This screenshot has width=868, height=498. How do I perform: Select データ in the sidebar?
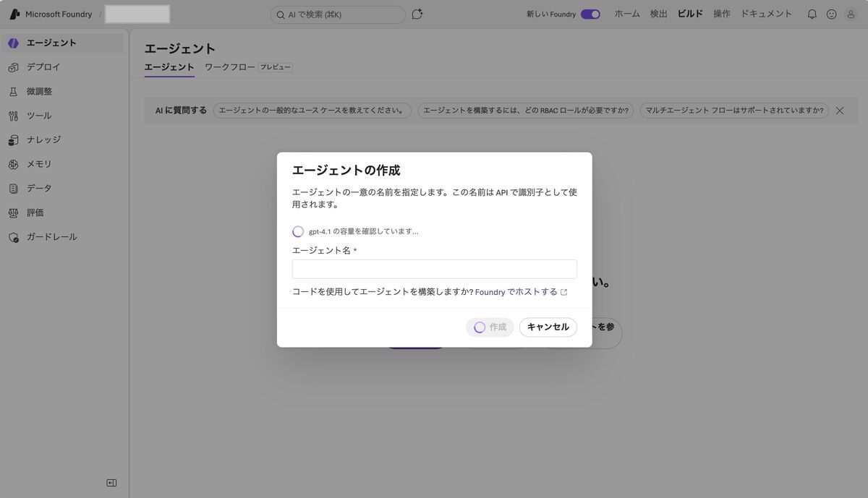point(62,189)
